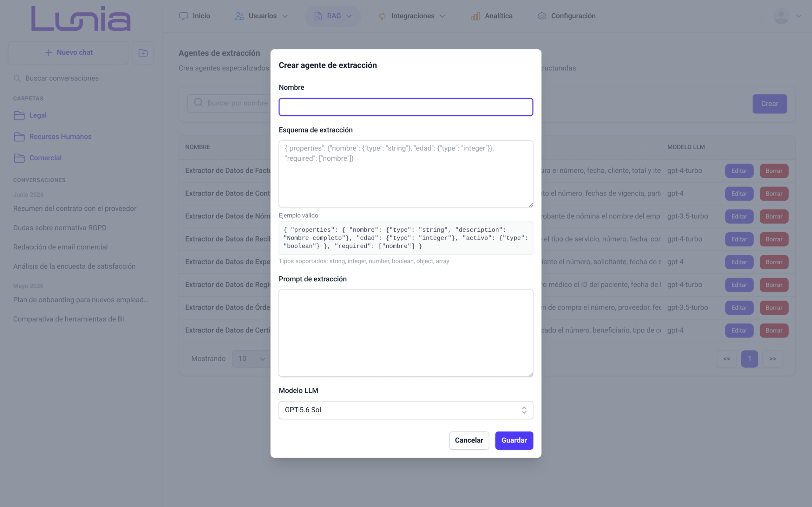The height and width of the screenshot is (507, 812).
Task: Focus the Nombre text field
Action: coord(406,107)
